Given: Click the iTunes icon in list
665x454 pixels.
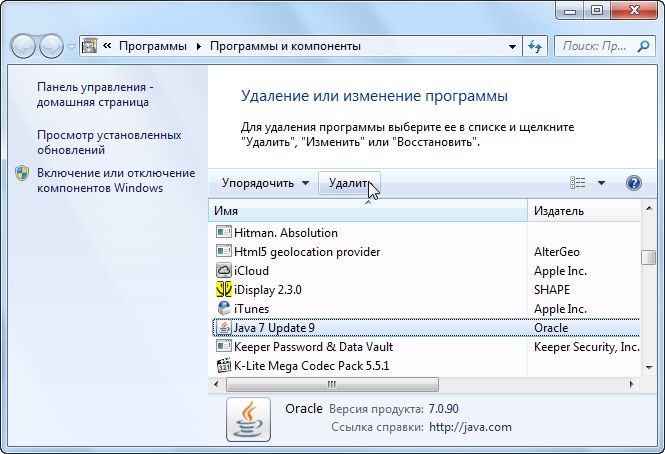Looking at the screenshot, I should pyautogui.click(x=224, y=309).
